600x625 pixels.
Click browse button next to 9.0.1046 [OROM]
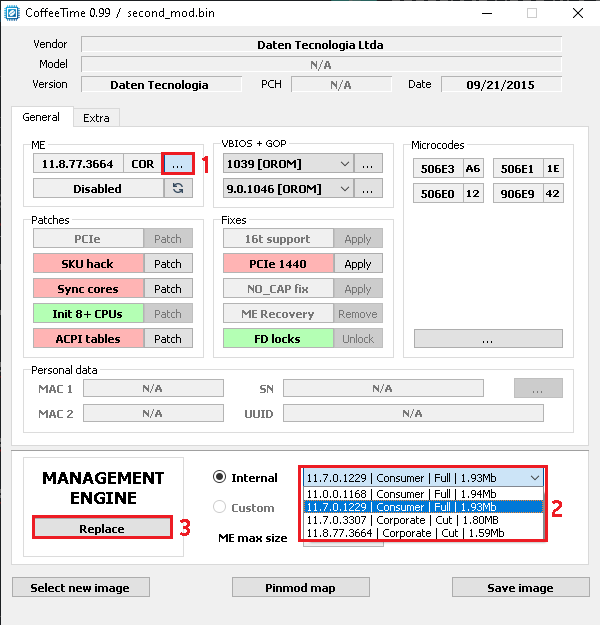click(x=368, y=188)
